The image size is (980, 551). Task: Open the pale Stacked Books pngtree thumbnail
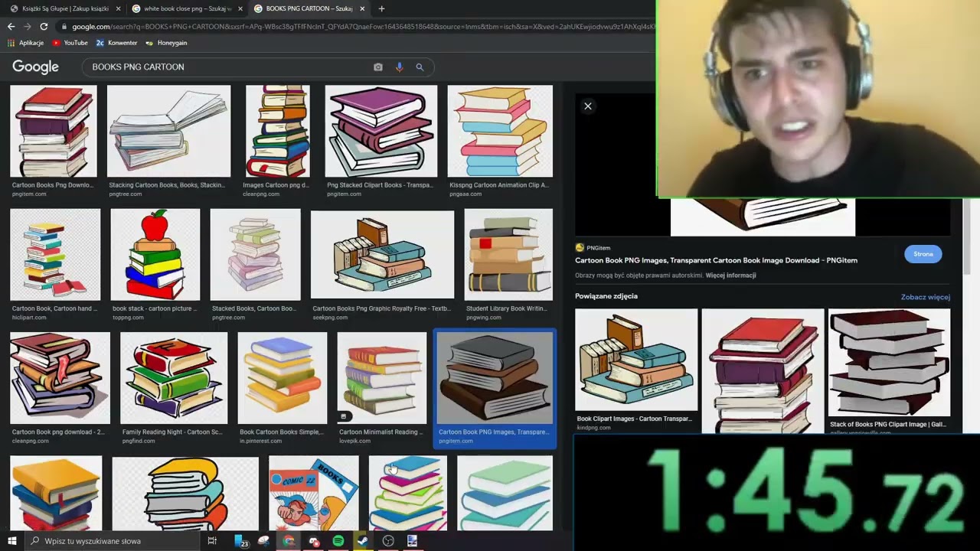click(x=256, y=255)
